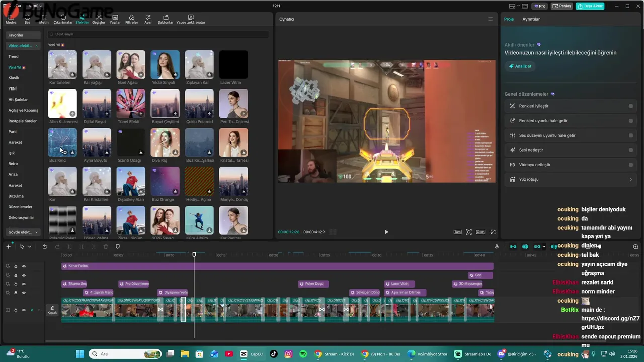Download the Diva Kış effect
644x362 pixels.
click(x=175, y=152)
